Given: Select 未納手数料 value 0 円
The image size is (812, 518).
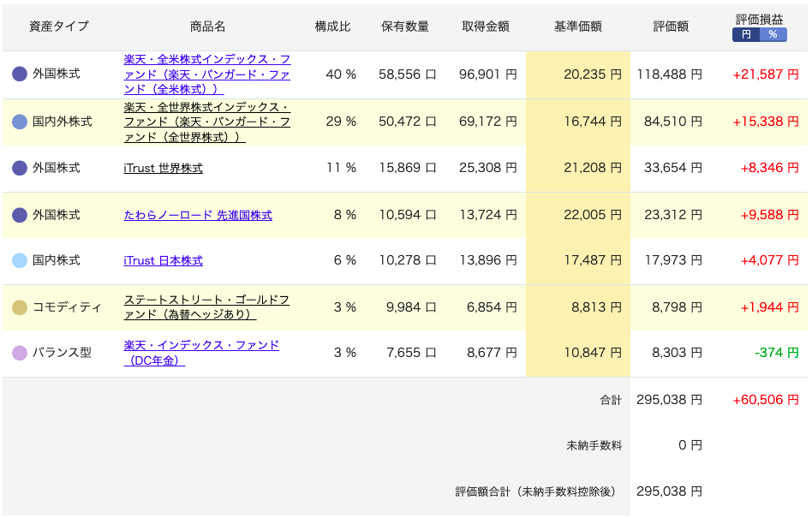Looking at the screenshot, I should coord(690,445).
